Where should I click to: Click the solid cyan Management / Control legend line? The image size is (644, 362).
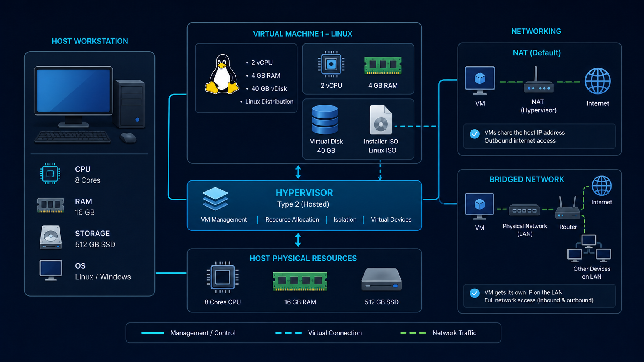pos(153,333)
